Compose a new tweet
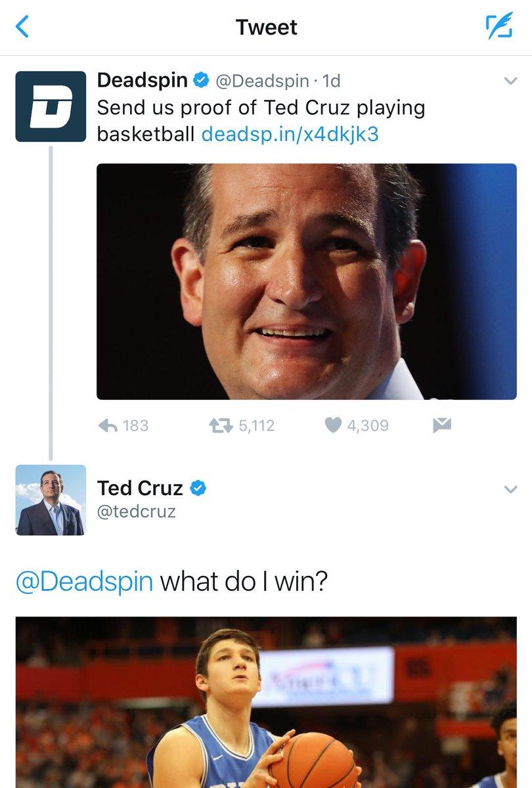This screenshot has height=788, width=532. pos(497,27)
